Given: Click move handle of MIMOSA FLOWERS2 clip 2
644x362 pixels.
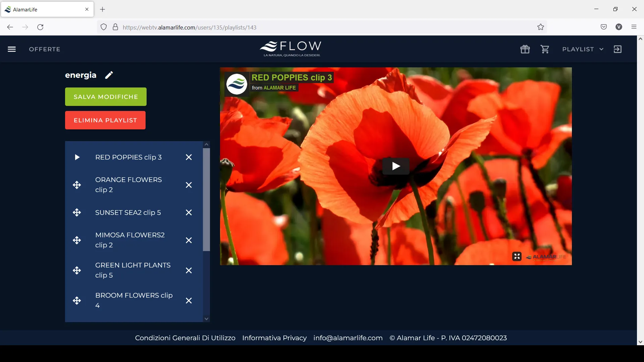Looking at the screenshot, I should pyautogui.click(x=77, y=240).
